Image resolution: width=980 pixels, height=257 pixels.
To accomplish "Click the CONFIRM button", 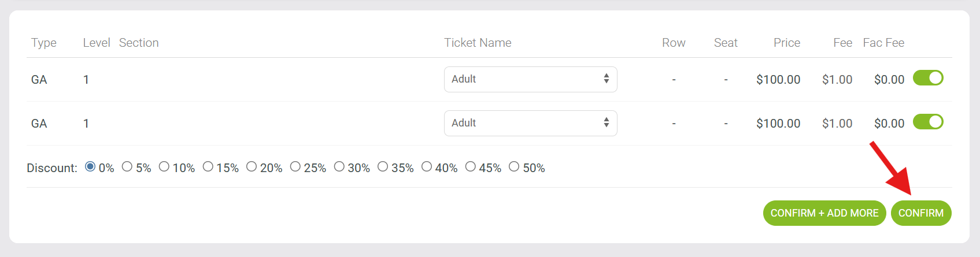I will click(x=921, y=213).
